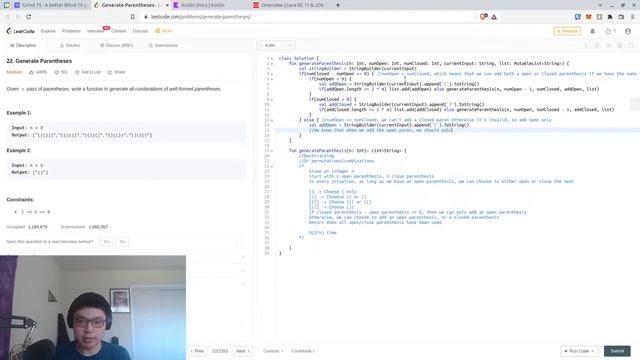Click the Contribute link

pos(302,351)
